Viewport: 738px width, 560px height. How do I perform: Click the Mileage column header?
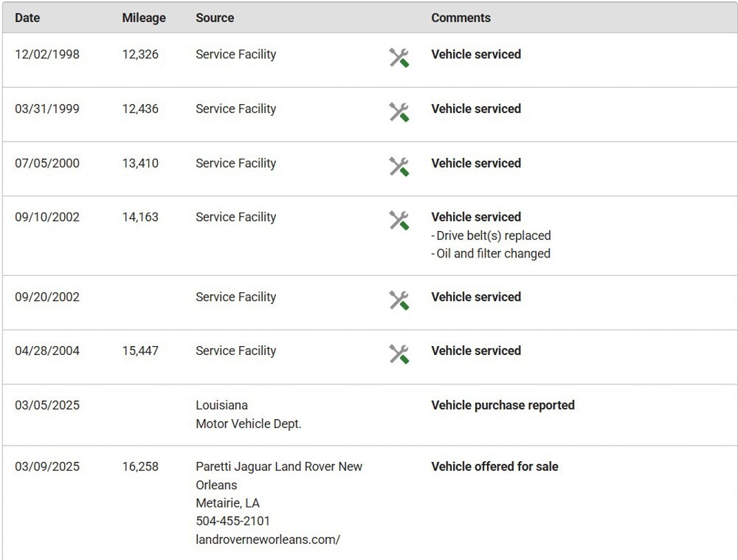click(x=144, y=18)
